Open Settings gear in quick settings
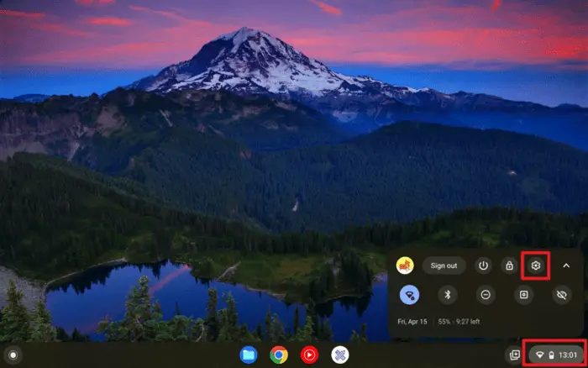The width and height of the screenshot is (588, 368). [x=536, y=265]
